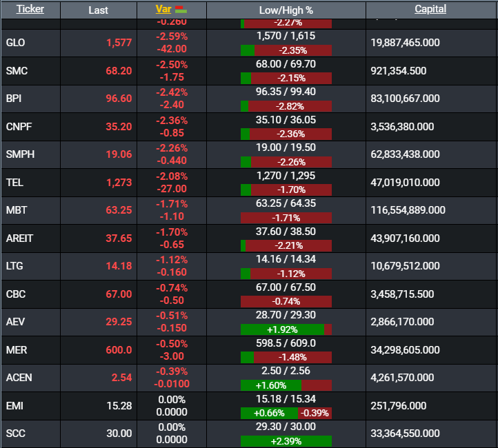Click TEL last price 1,273

(x=119, y=183)
